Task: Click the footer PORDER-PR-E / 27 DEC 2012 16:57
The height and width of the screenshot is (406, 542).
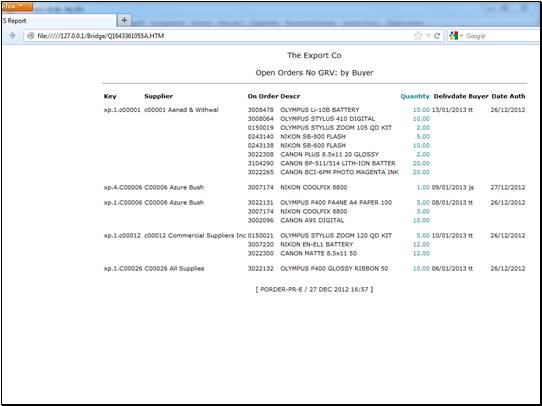Action: click(314, 290)
